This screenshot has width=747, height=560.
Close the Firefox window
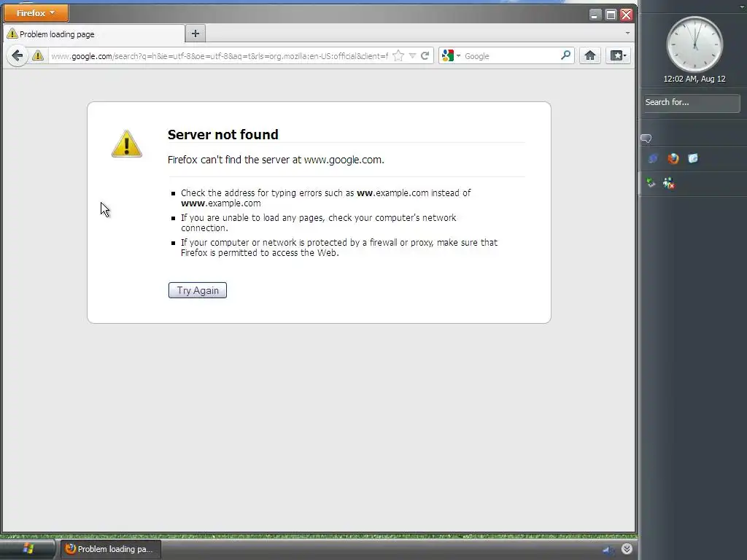(x=627, y=15)
